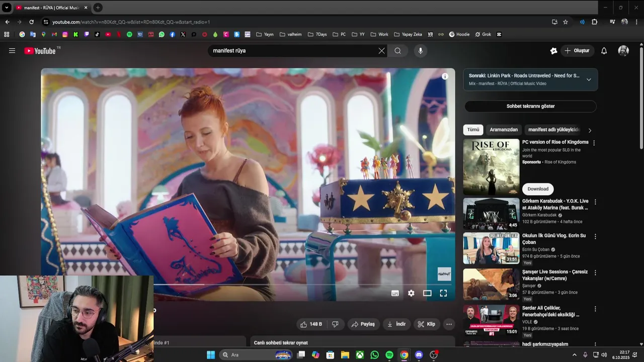Open more actions ellipsis under video
Image resolution: width=644 pixels, height=362 pixels.
449,324
